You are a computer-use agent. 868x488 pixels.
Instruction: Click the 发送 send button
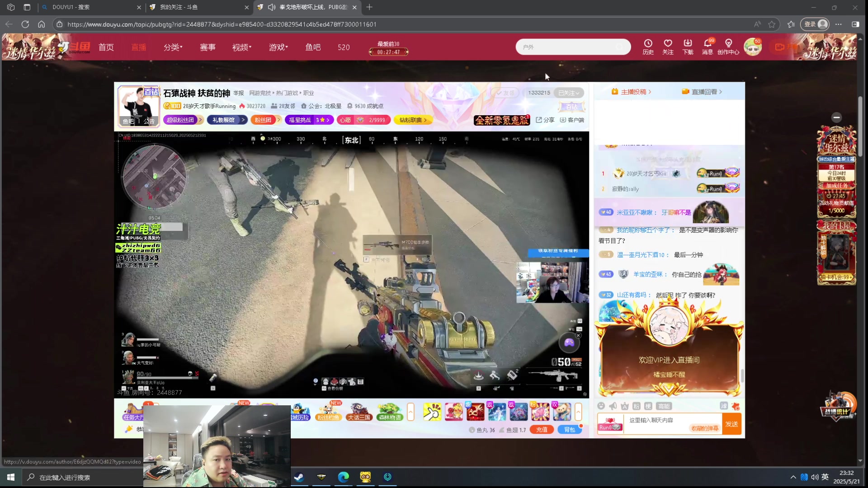[x=731, y=424]
